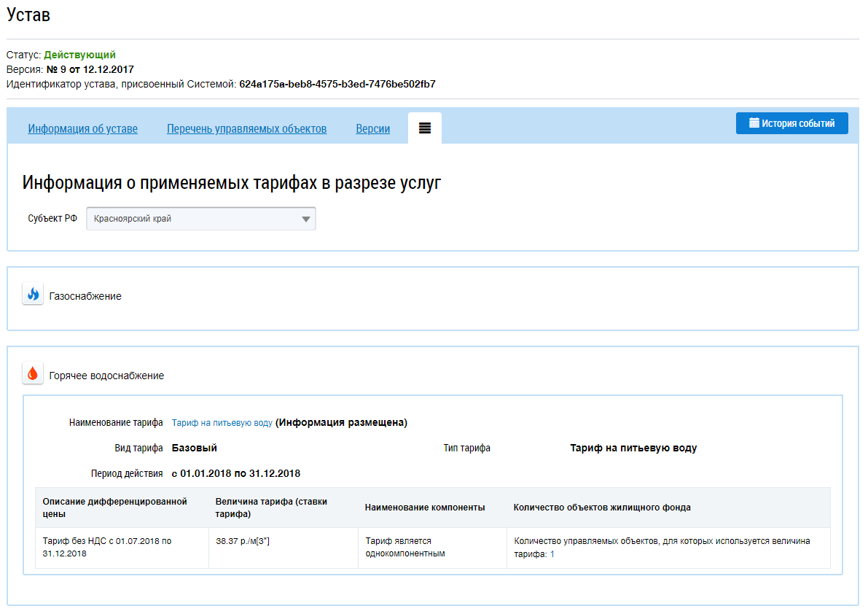868x614 pixels.
Task: Click the Наименование компоненты column header
Action: coord(424,508)
